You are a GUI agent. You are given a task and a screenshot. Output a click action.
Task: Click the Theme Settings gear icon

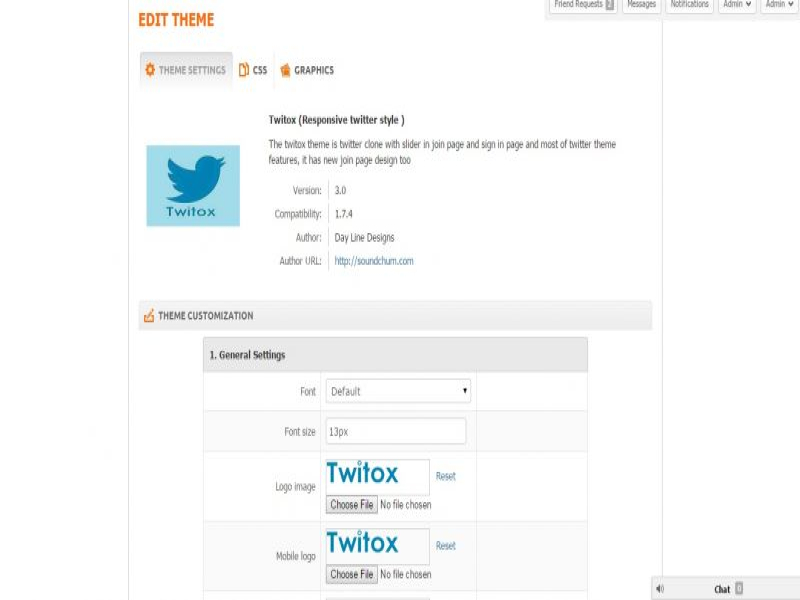[x=150, y=70]
